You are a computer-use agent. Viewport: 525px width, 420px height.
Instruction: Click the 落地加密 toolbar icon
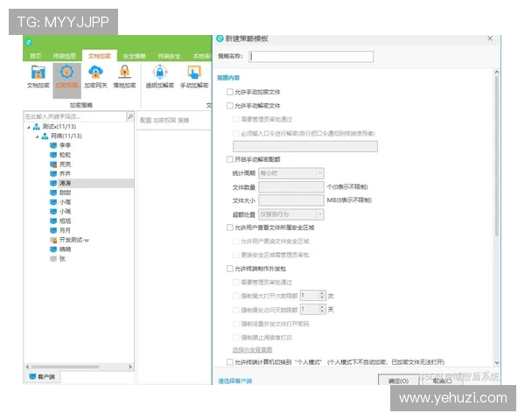[x=124, y=75]
